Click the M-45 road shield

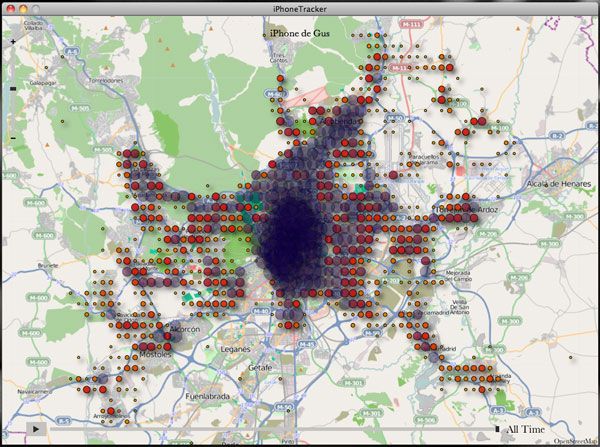306,344
